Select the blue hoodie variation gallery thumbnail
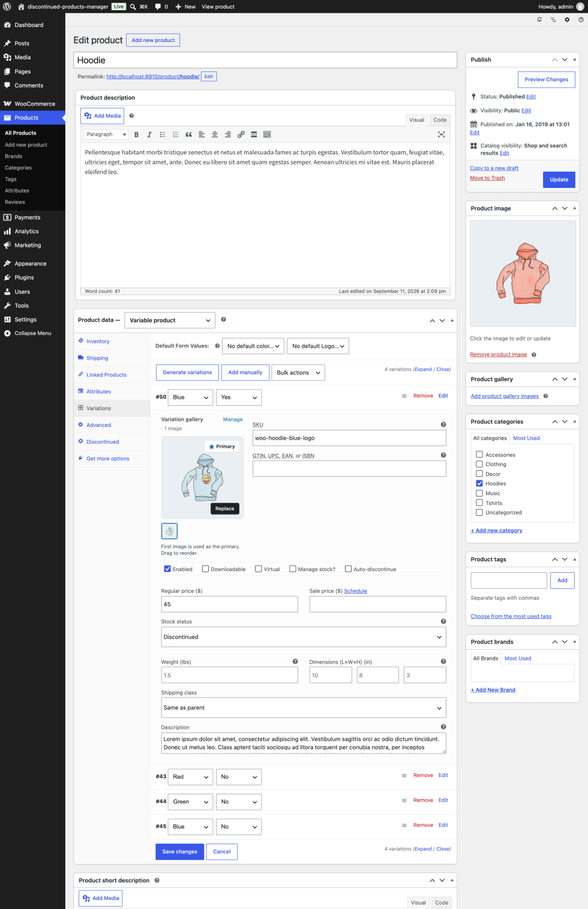The width and height of the screenshot is (588, 909). click(x=169, y=531)
